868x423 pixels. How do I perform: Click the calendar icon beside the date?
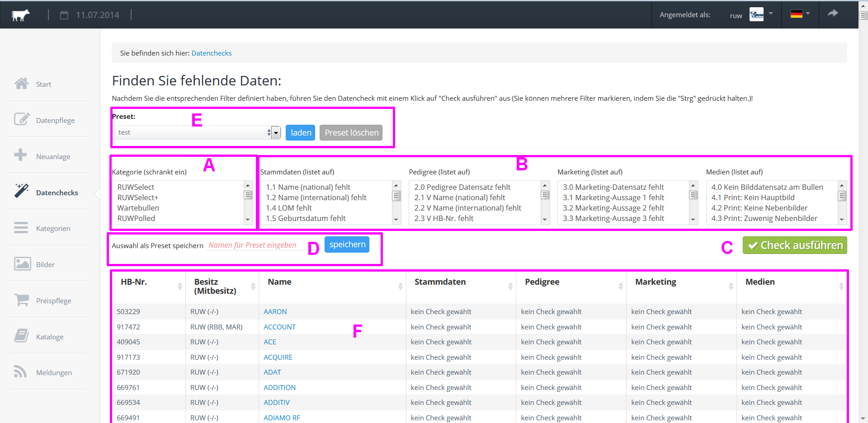click(x=64, y=15)
